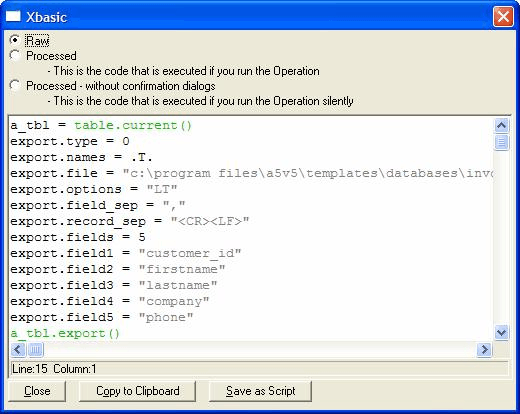Viewport: 520px width, 414px height.
Task: Click the vertical scrollbar down arrow
Action: pos(502,333)
